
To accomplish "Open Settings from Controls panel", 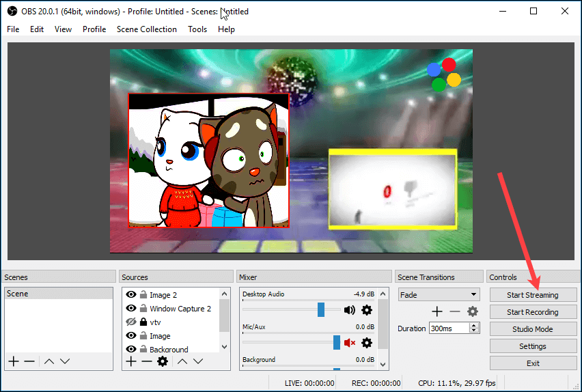I will tap(533, 346).
